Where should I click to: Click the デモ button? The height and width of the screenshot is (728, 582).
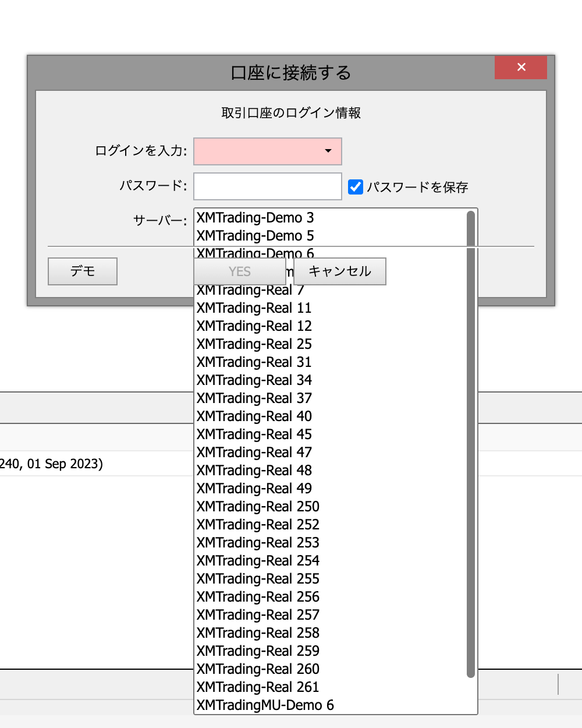click(x=83, y=271)
